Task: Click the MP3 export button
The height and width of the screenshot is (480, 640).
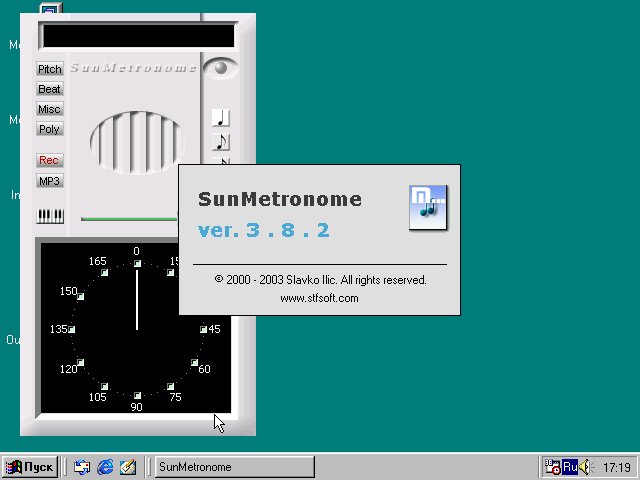Action: point(49,181)
